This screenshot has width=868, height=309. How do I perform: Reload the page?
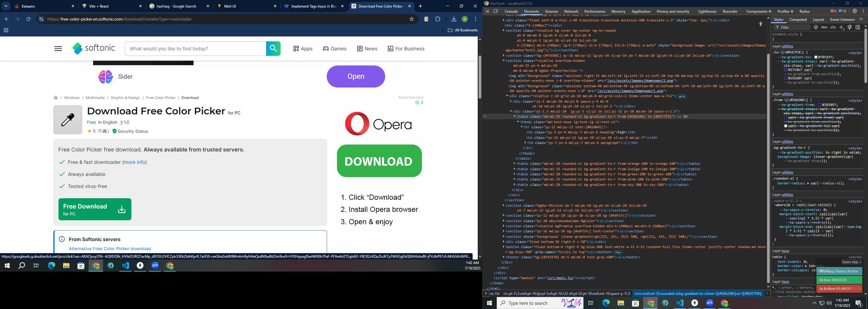tap(28, 19)
